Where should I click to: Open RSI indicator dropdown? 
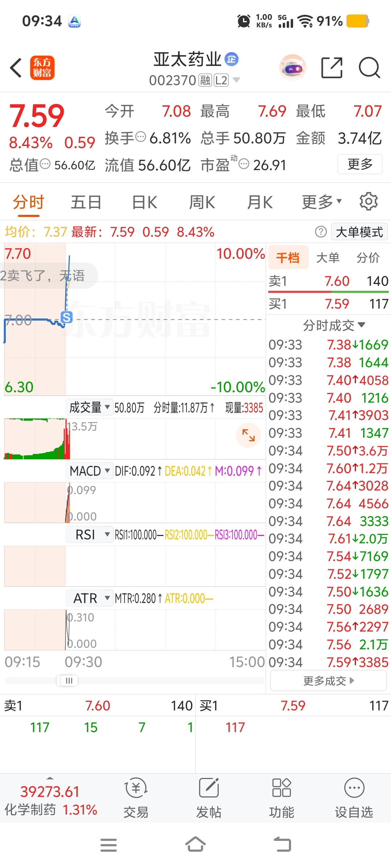click(89, 535)
